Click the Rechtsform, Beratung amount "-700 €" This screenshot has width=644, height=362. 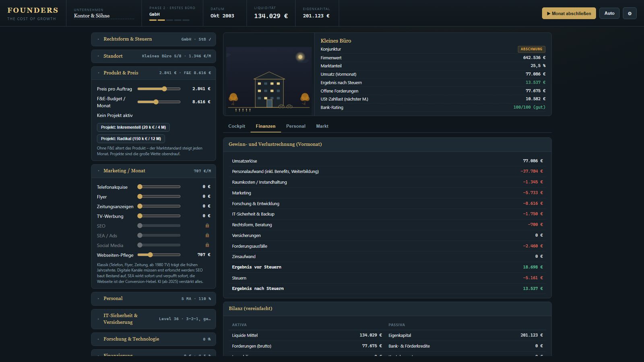point(535,225)
